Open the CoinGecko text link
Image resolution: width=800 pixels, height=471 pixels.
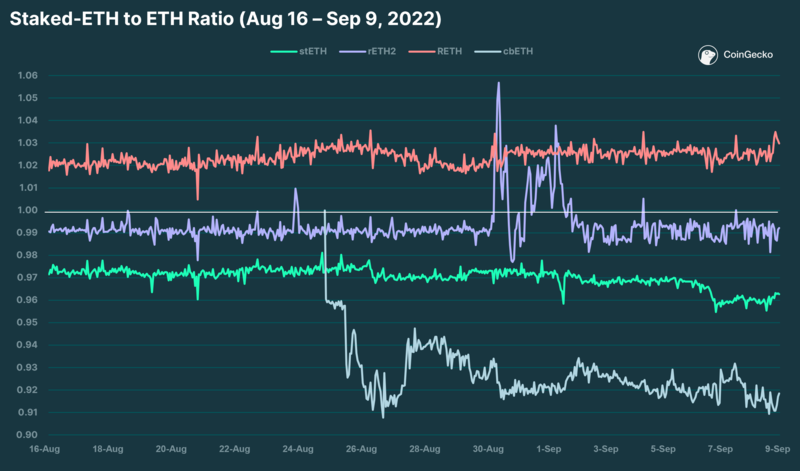point(746,58)
